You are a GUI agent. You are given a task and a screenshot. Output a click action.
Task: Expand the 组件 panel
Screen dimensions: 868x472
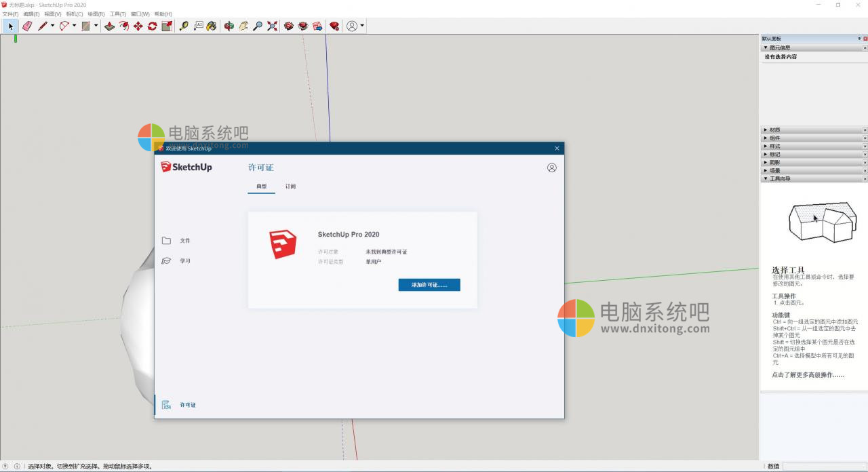click(x=766, y=138)
